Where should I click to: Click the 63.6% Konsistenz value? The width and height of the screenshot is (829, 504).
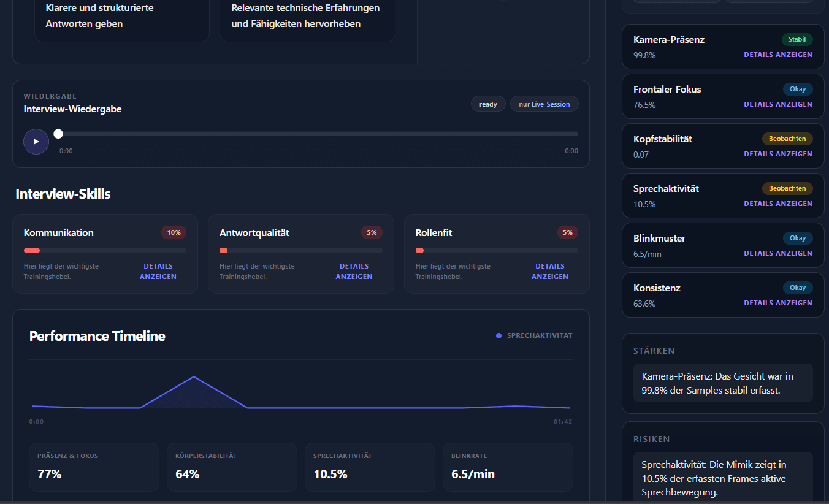pos(644,304)
